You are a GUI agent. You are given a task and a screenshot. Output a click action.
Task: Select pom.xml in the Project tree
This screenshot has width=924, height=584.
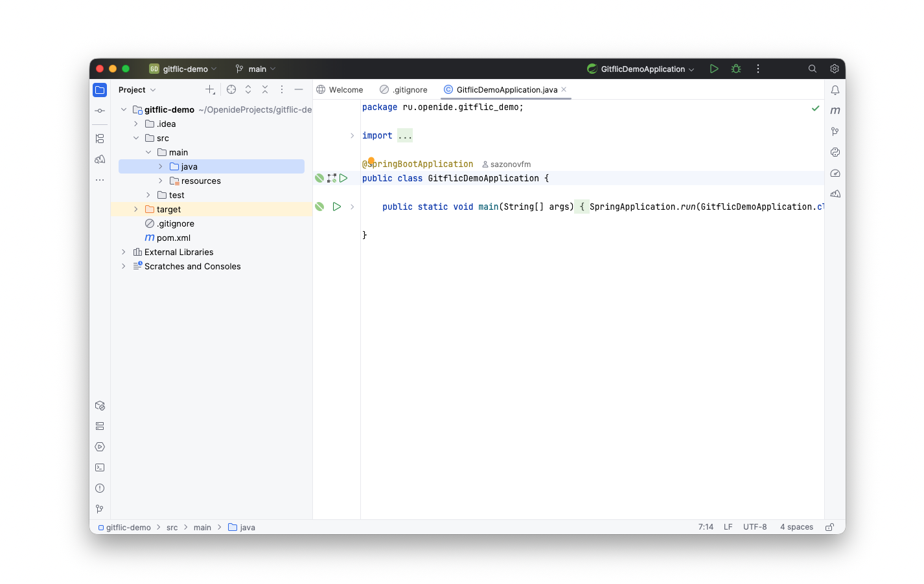(173, 238)
